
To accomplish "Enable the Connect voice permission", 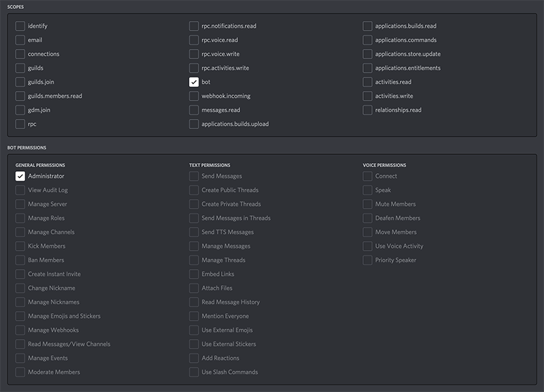I will pos(368,177).
